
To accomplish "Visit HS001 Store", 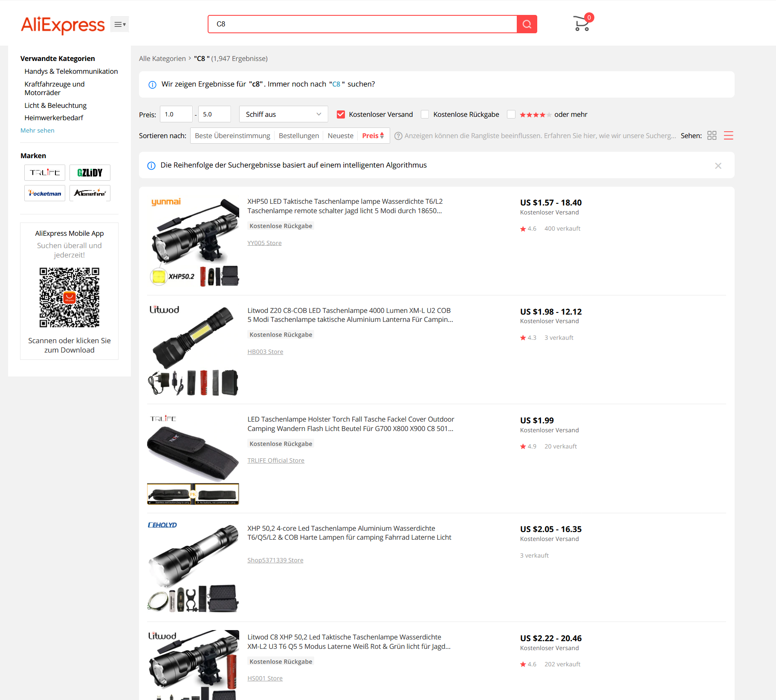I will pos(265,678).
